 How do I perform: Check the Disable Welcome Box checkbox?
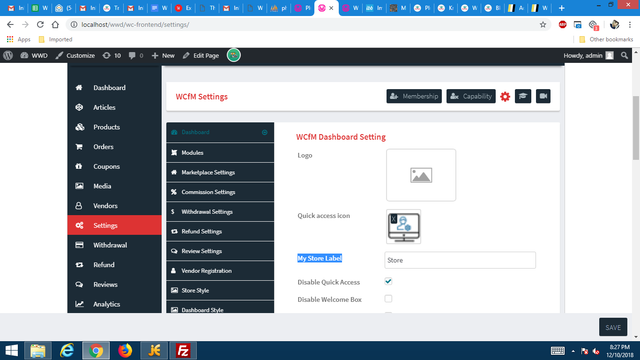pyautogui.click(x=388, y=299)
